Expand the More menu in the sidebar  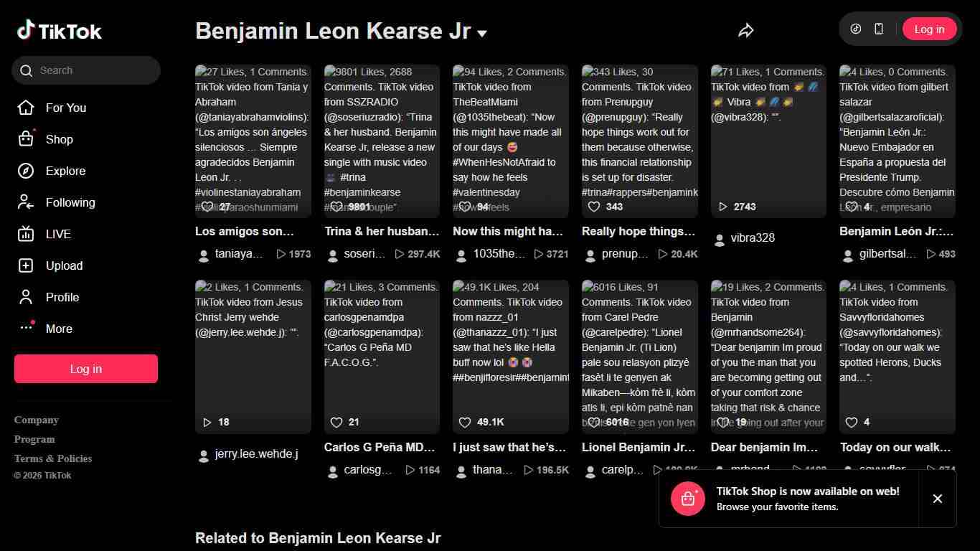(27, 328)
